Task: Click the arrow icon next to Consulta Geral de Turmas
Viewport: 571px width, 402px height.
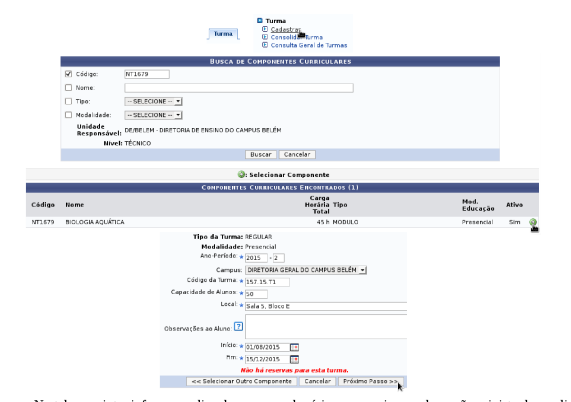Action: (x=265, y=45)
